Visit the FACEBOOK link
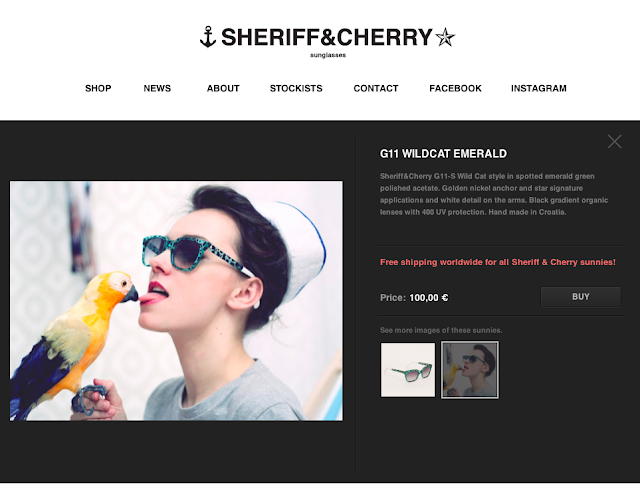 coord(455,88)
